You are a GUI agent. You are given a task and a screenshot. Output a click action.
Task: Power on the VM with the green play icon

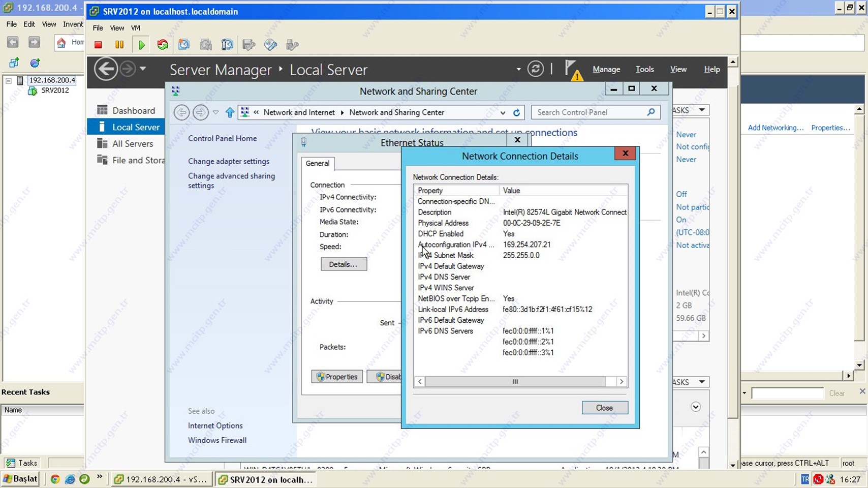click(x=141, y=45)
